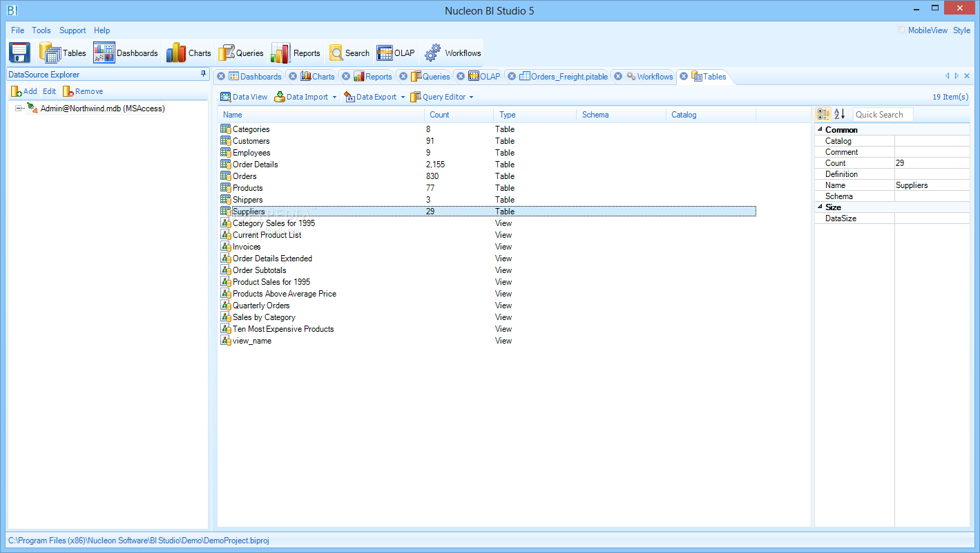Screen dimensions: 980x553
Task: Sort by the Count column header
Action: [459, 115]
